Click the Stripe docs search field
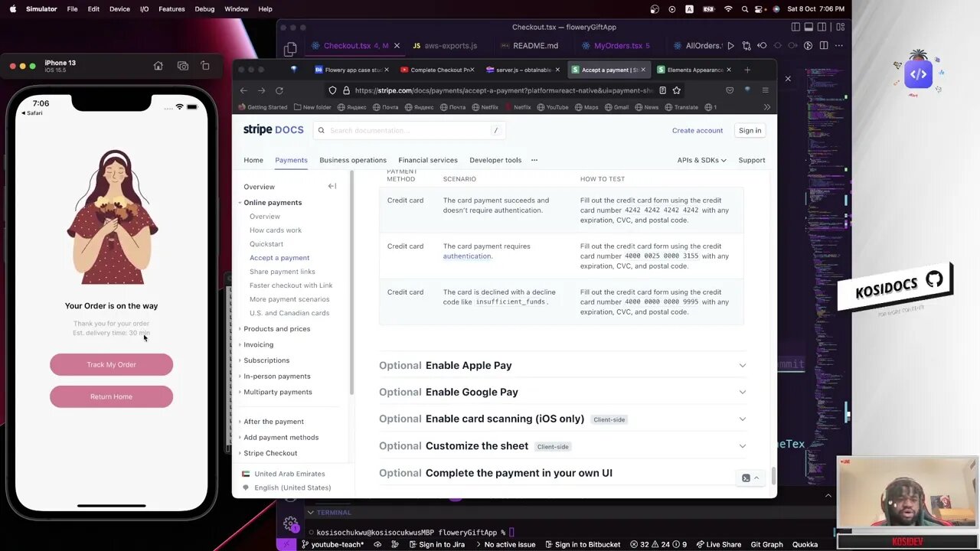This screenshot has height=551, width=980. (410, 130)
